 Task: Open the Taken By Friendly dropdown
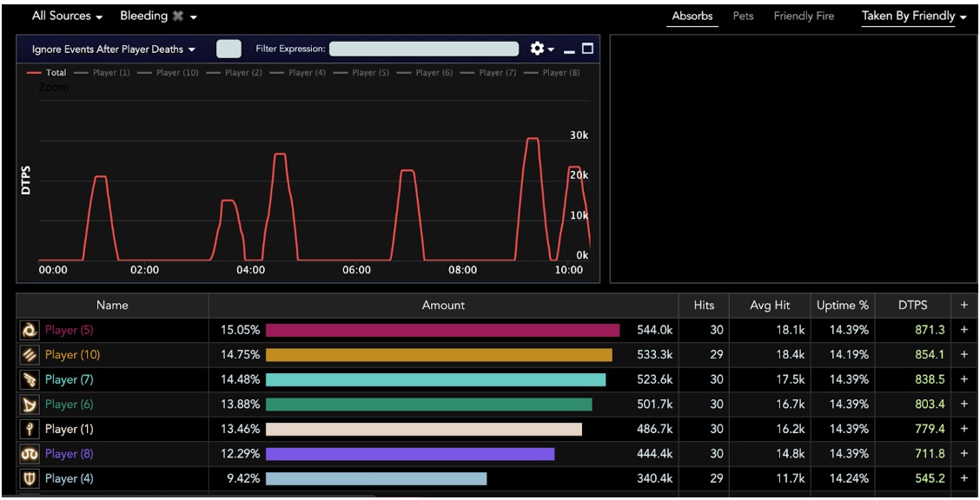tap(914, 16)
